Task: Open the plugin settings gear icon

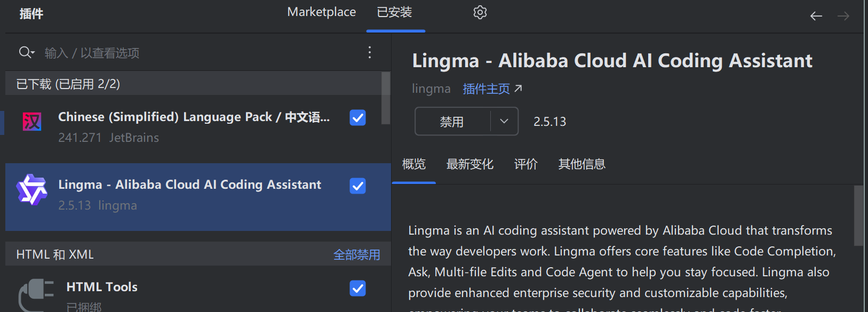Action: pyautogui.click(x=480, y=12)
